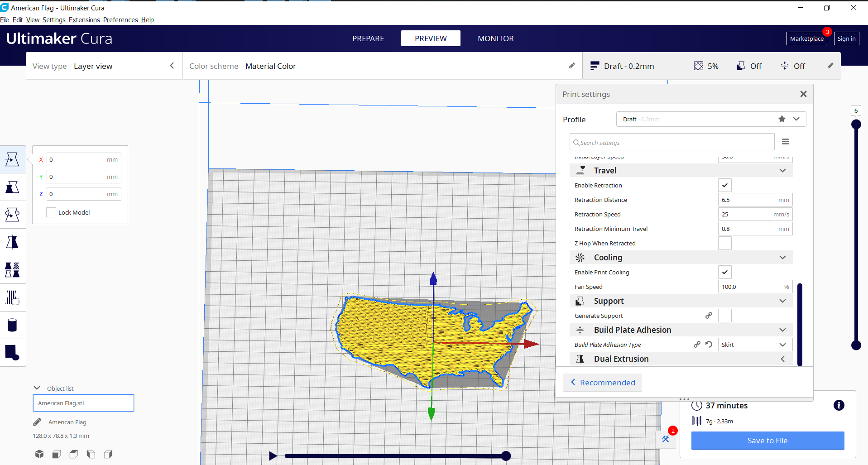Click link icon next to Generate Support

tap(709, 316)
